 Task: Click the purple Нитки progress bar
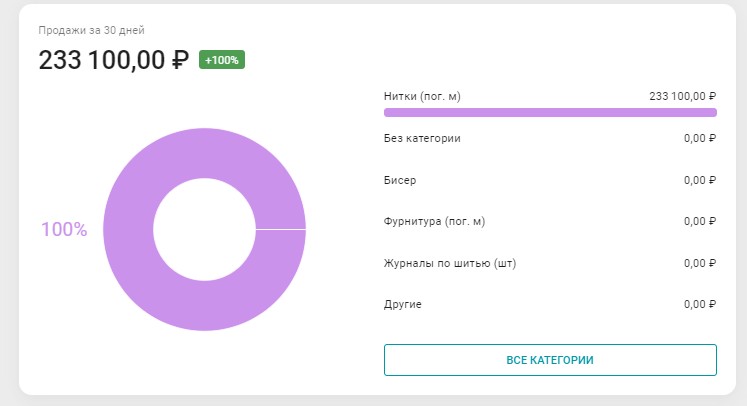coord(550,113)
